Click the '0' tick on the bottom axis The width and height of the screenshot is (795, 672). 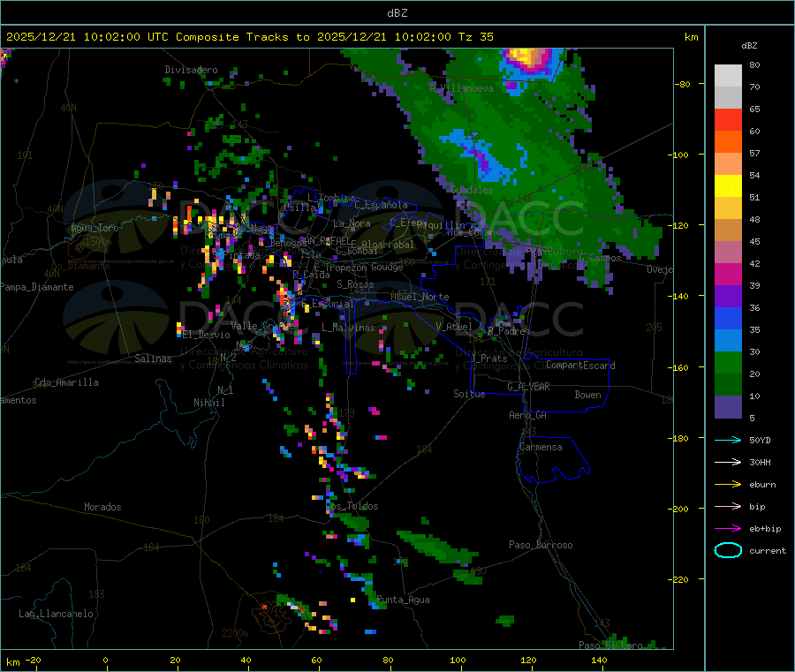pyautogui.click(x=105, y=660)
